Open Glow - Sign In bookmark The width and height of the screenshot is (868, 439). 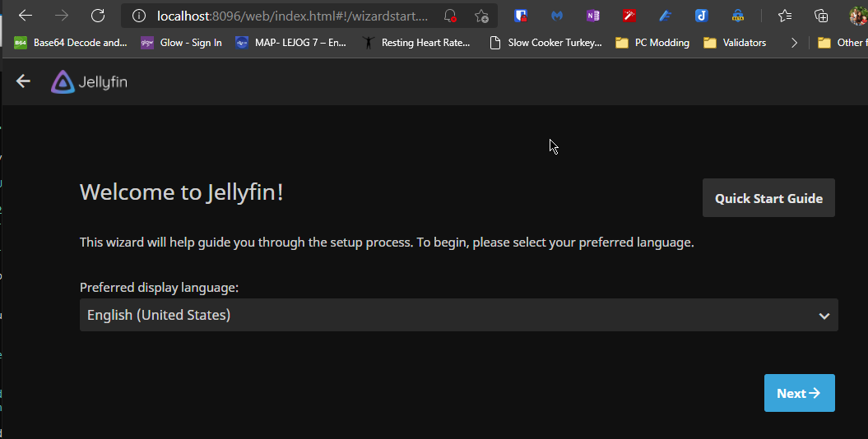click(182, 43)
